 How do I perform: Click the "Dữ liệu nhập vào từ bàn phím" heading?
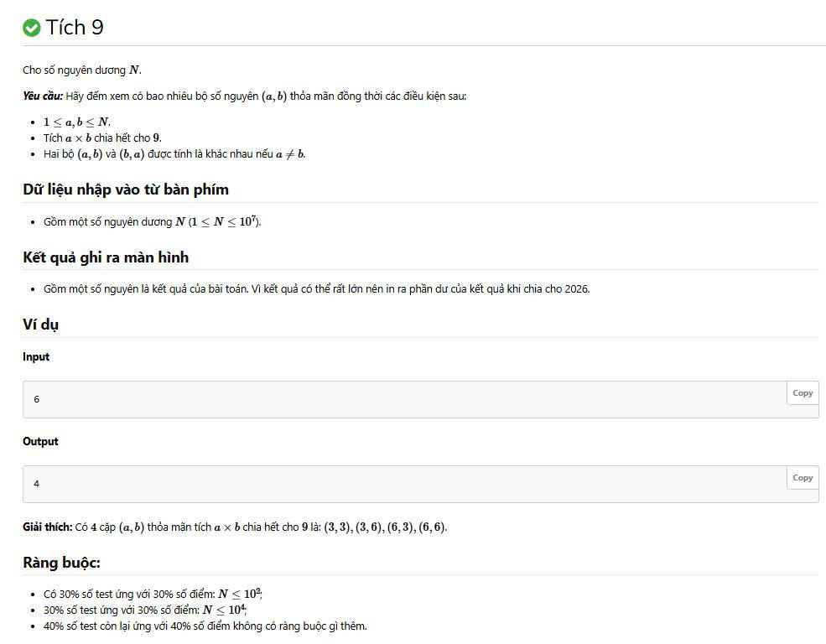[126, 190]
